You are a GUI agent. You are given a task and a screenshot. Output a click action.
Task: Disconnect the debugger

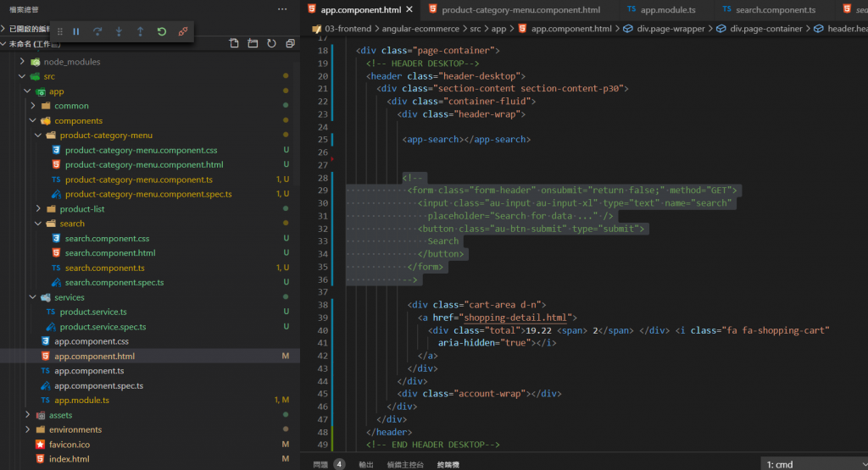click(183, 31)
